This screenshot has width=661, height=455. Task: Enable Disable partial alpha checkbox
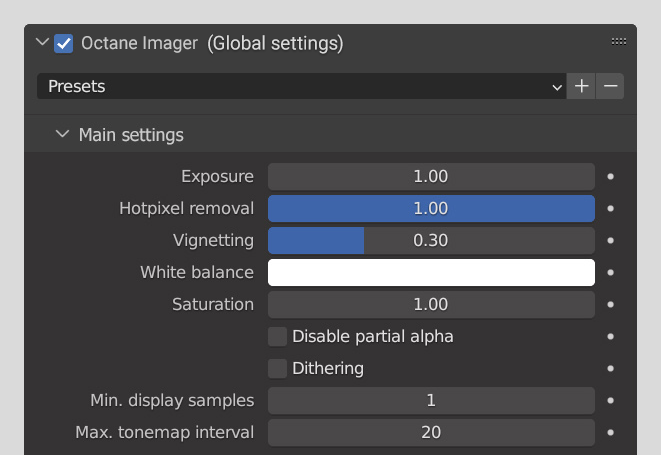277,337
